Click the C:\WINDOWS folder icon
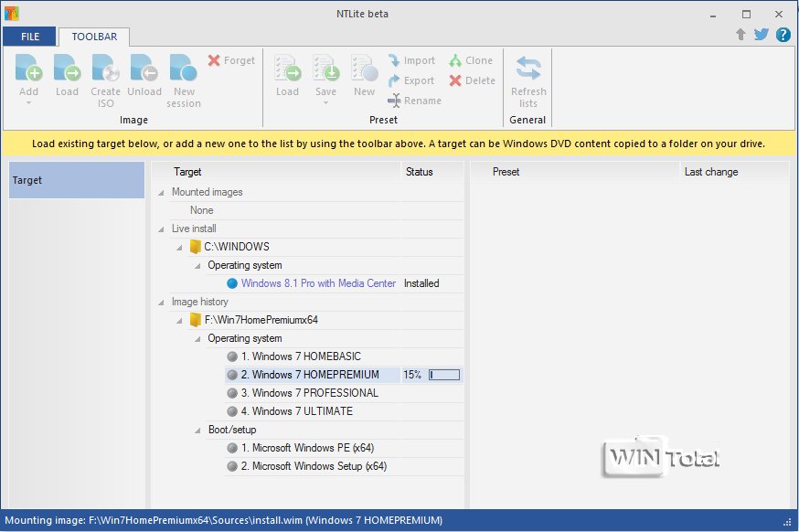Image resolution: width=799 pixels, height=532 pixels. coord(195,247)
